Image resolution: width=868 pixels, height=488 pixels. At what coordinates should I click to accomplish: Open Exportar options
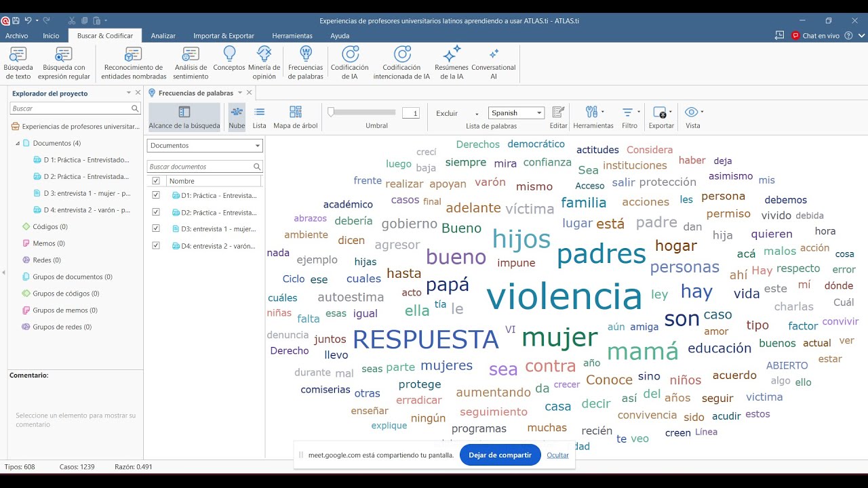pos(661,117)
